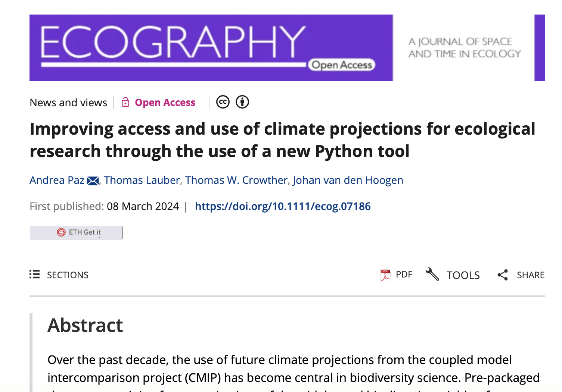Open author Thomas W. Crowther's details
Image resolution: width=562 pixels, height=392 pixels.
[236, 180]
